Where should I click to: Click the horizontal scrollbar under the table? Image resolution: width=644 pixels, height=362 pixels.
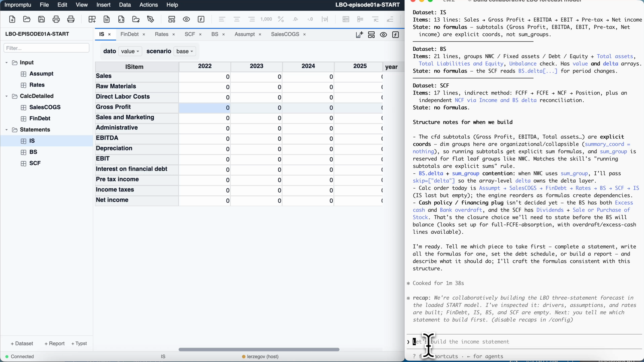pyautogui.click(x=259, y=350)
